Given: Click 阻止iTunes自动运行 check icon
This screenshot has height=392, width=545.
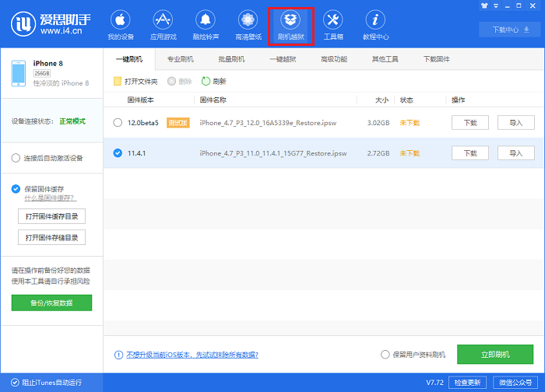Looking at the screenshot, I should [15, 383].
